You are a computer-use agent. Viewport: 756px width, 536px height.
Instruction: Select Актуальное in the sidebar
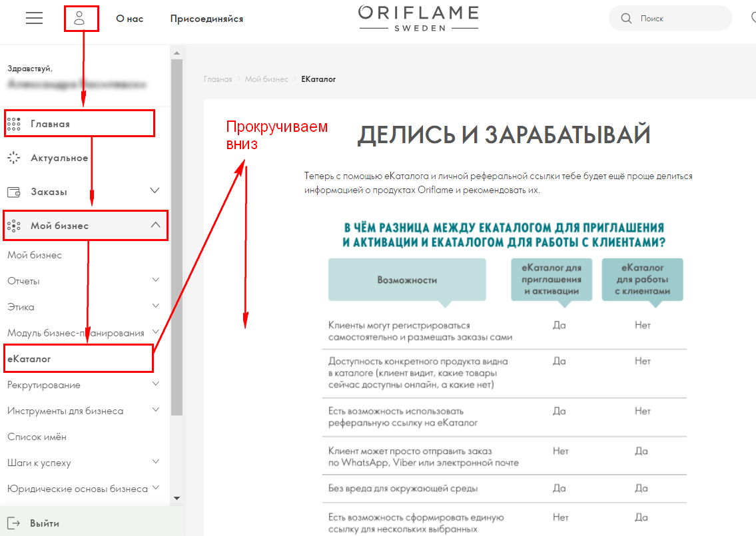(59, 158)
